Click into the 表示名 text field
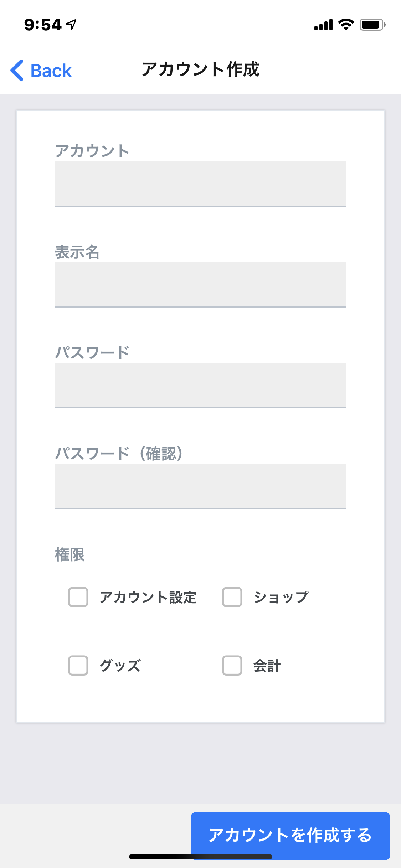 200,284
